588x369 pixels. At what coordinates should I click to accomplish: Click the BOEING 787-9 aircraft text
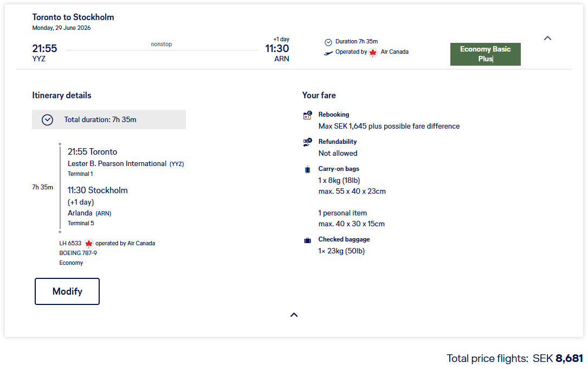(78, 253)
